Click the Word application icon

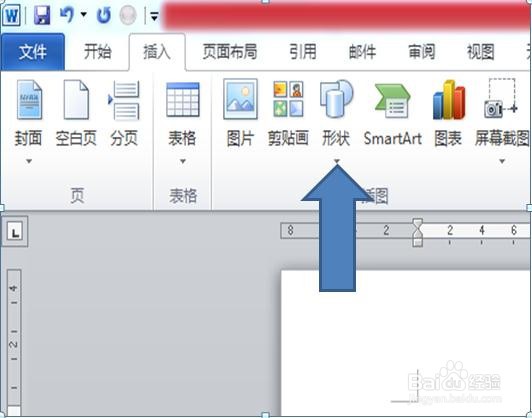[11, 15]
